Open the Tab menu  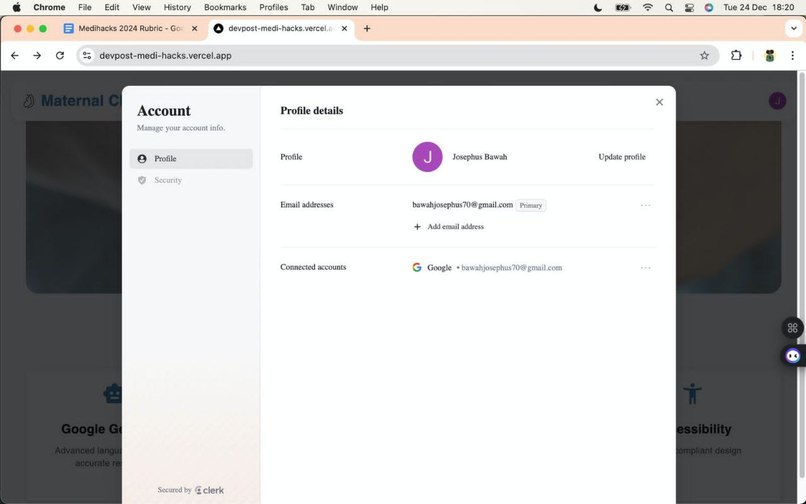(308, 7)
